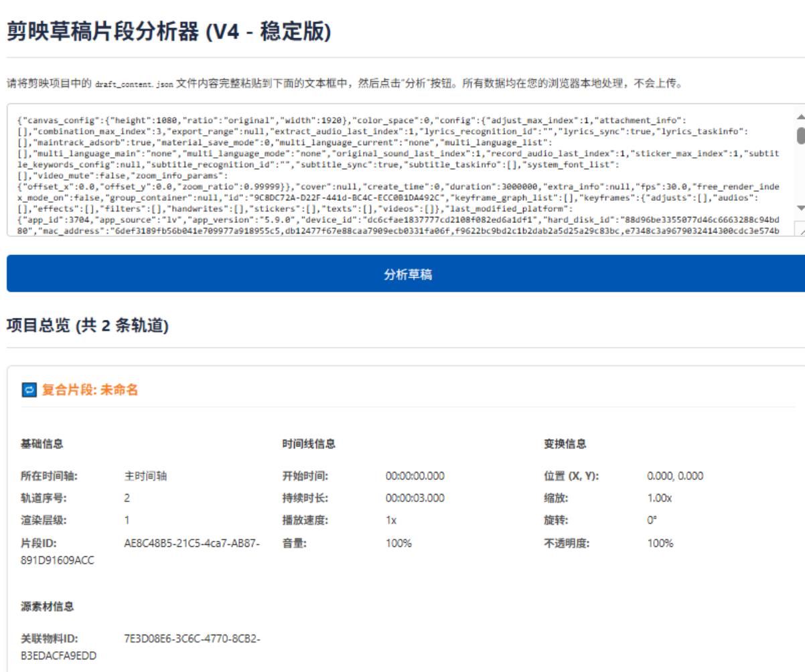Click the position value 0.000, 0.000
805x672 pixels.
click(675, 477)
